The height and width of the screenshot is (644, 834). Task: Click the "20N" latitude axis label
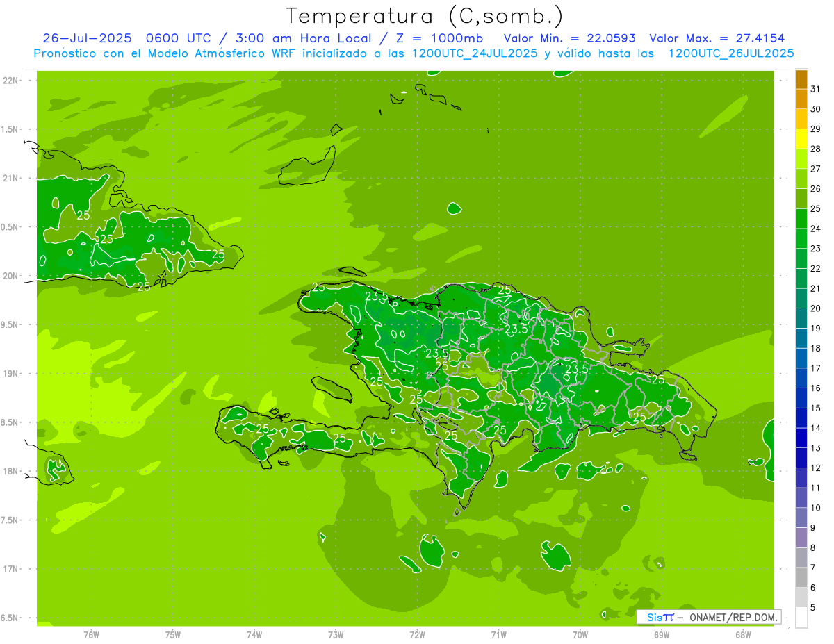pos(10,276)
